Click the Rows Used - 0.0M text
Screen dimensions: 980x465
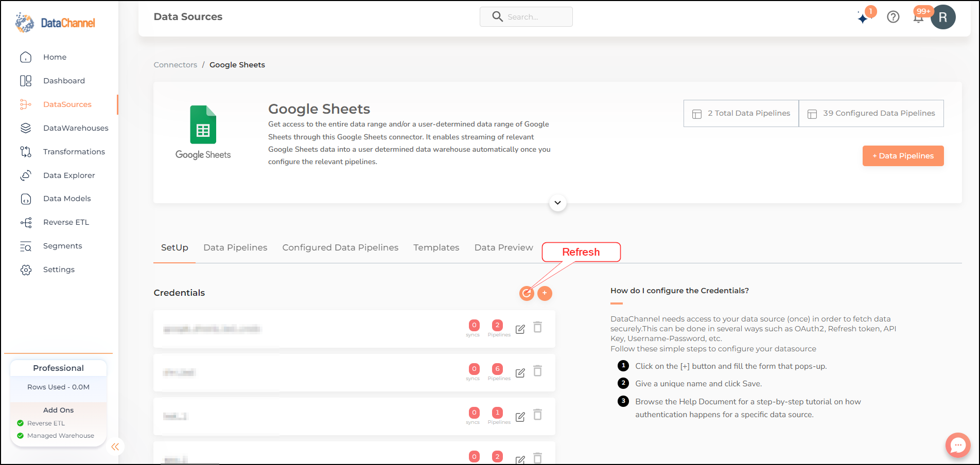(x=58, y=387)
